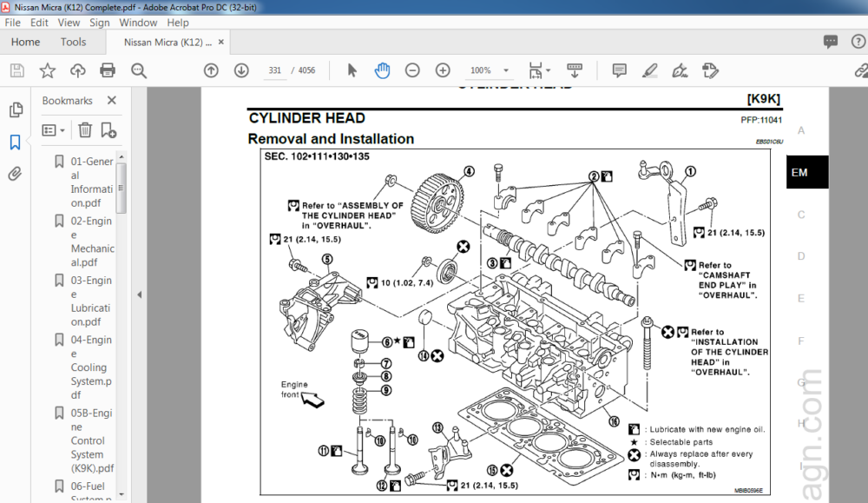Open the Sign document tool

(680, 70)
